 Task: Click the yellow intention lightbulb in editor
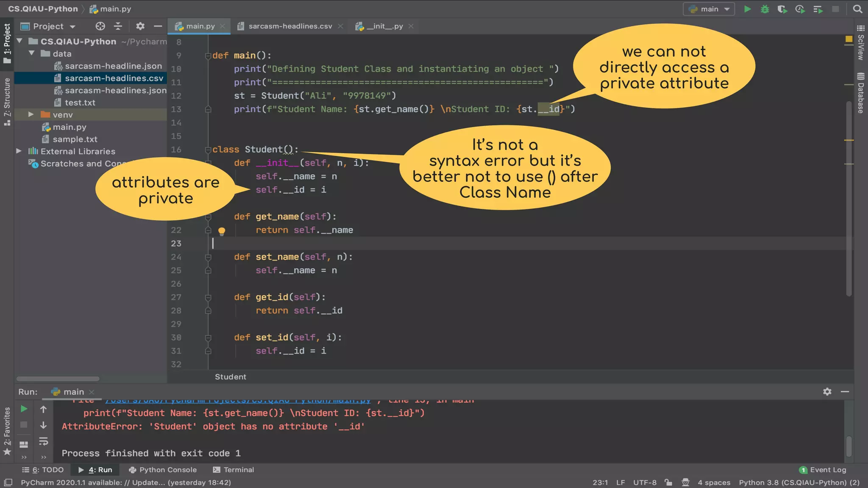pyautogui.click(x=221, y=231)
